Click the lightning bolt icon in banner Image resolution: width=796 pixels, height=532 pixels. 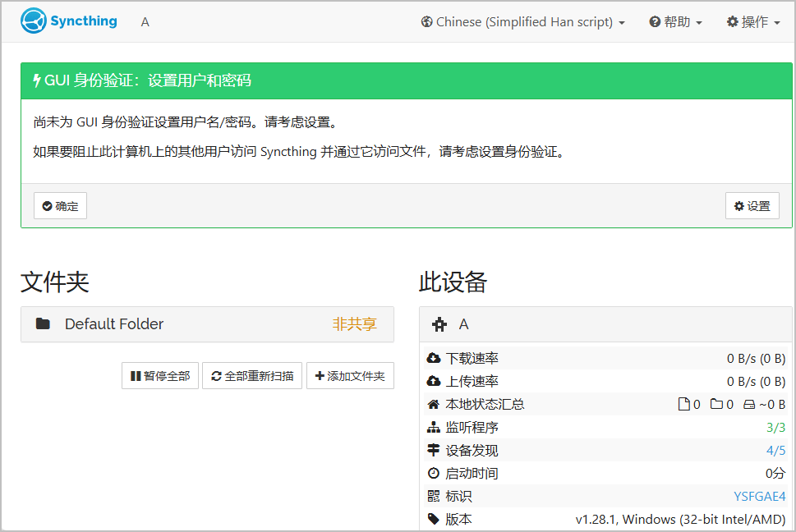tap(36, 80)
